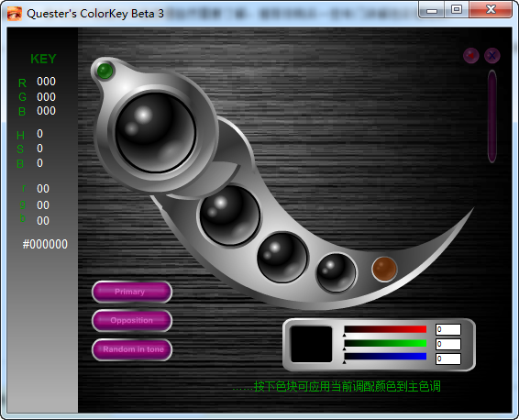Select the third black color sphere
Image resolution: width=519 pixels, height=420 pixels.
pos(282,258)
